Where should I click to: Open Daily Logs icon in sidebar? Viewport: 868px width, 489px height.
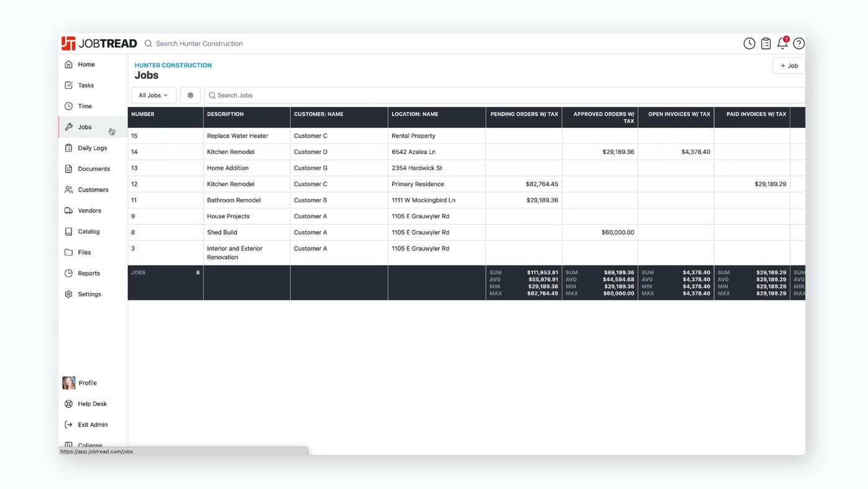68,148
